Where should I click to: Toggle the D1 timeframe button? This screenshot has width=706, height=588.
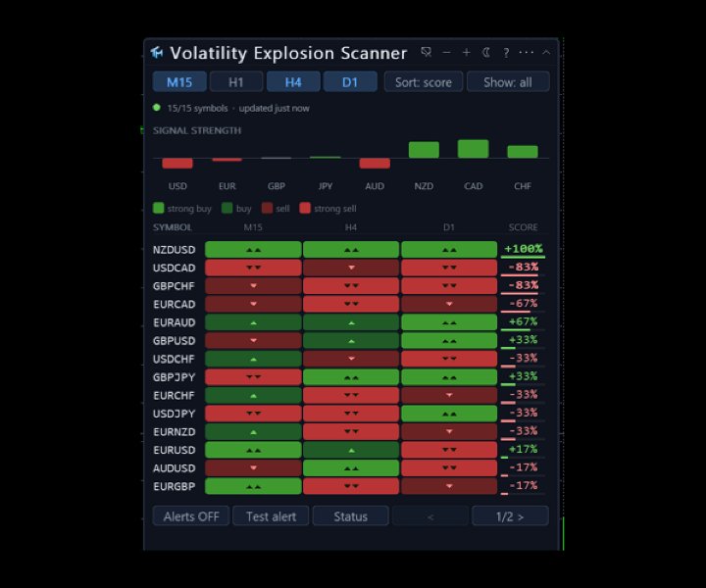[x=350, y=82]
